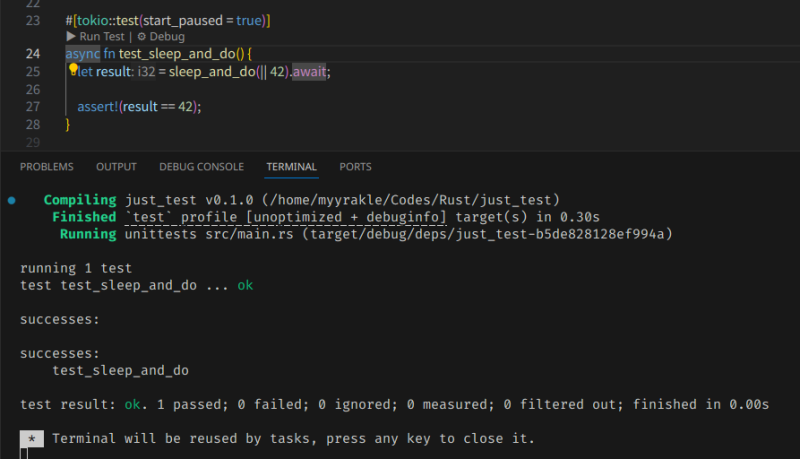Switch to the OUTPUT tab
The width and height of the screenshot is (800, 459).
coord(116,167)
